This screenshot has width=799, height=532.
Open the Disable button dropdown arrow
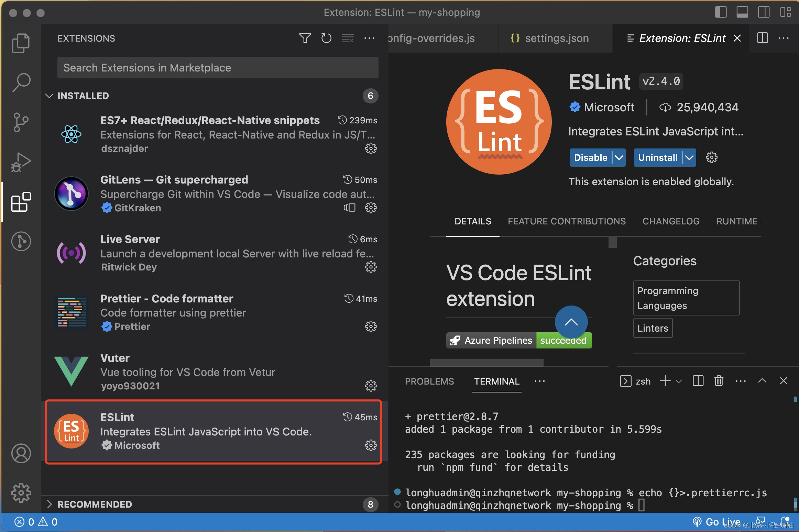619,158
